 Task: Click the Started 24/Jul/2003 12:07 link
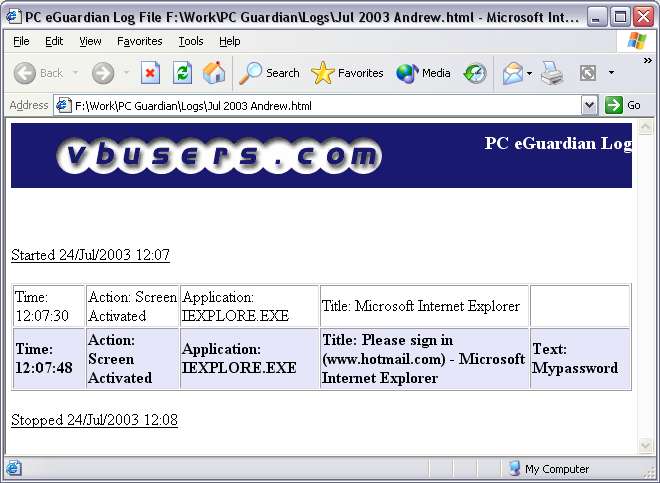(90, 255)
